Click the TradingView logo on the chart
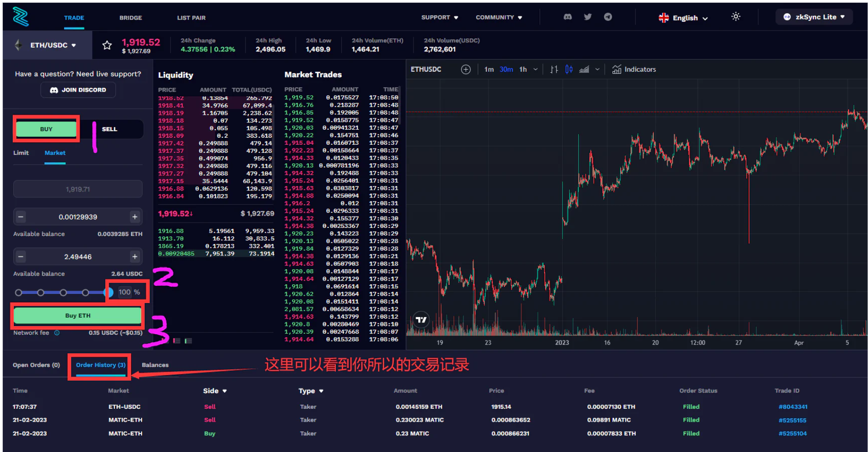The width and height of the screenshot is (868, 452). [421, 320]
